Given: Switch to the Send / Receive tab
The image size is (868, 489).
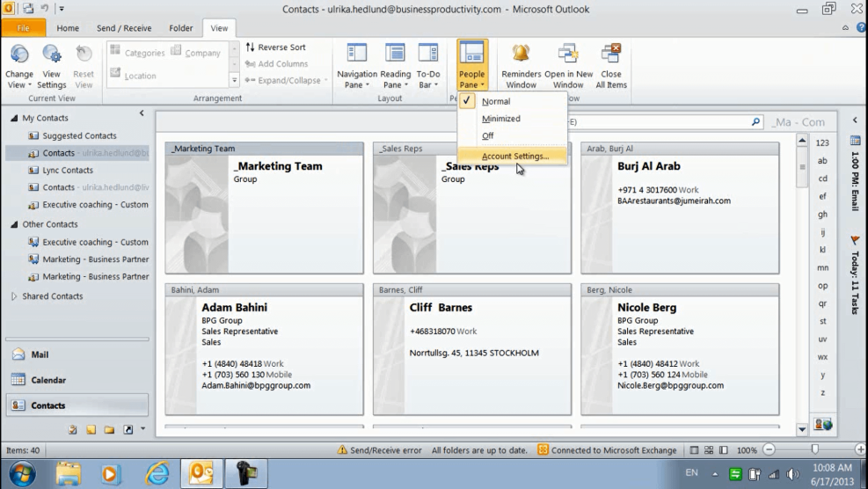Looking at the screenshot, I should pyautogui.click(x=124, y=28).
